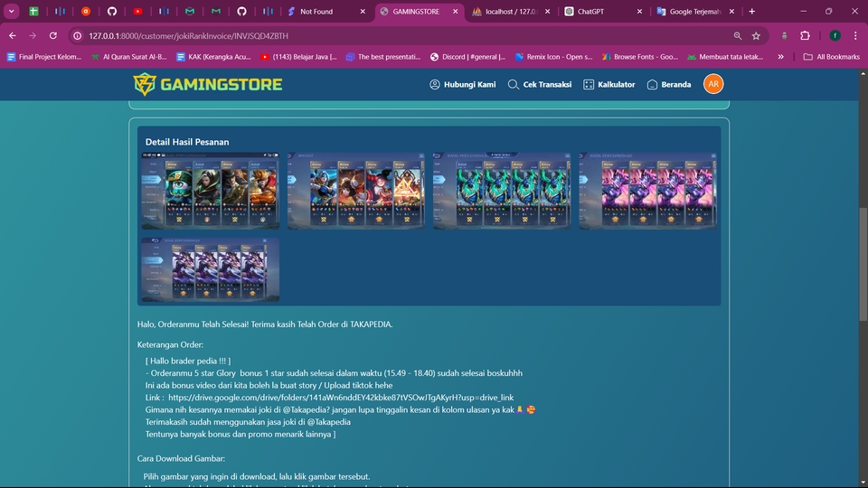
Task: Open the Chrome profile avatar
Action: coord(835,35)
